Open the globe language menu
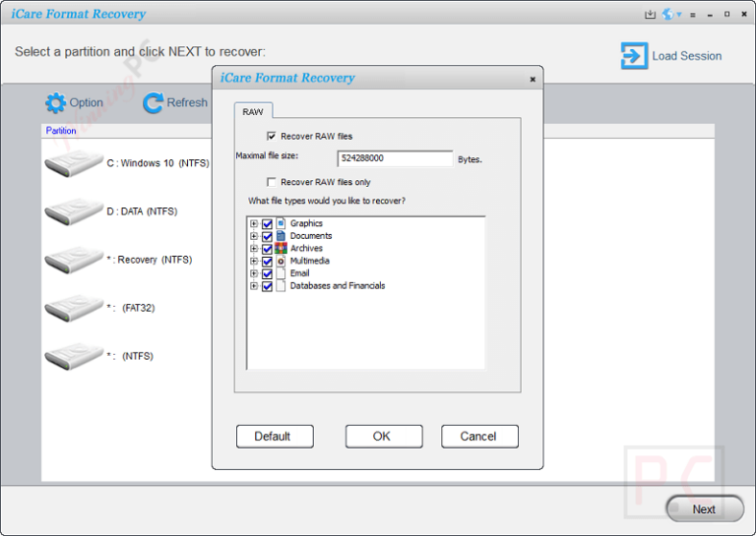 [671, 15]
